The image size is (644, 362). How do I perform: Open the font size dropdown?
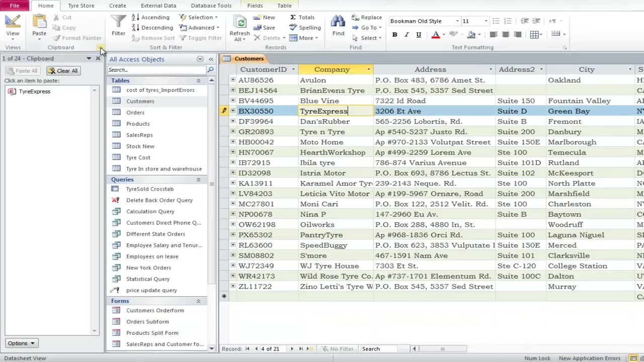pos(486,21)
